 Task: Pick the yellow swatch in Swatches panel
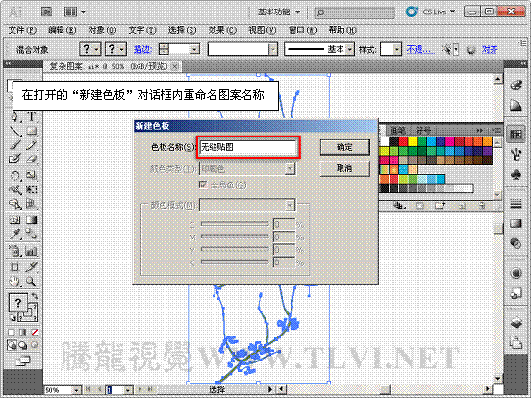413,141
